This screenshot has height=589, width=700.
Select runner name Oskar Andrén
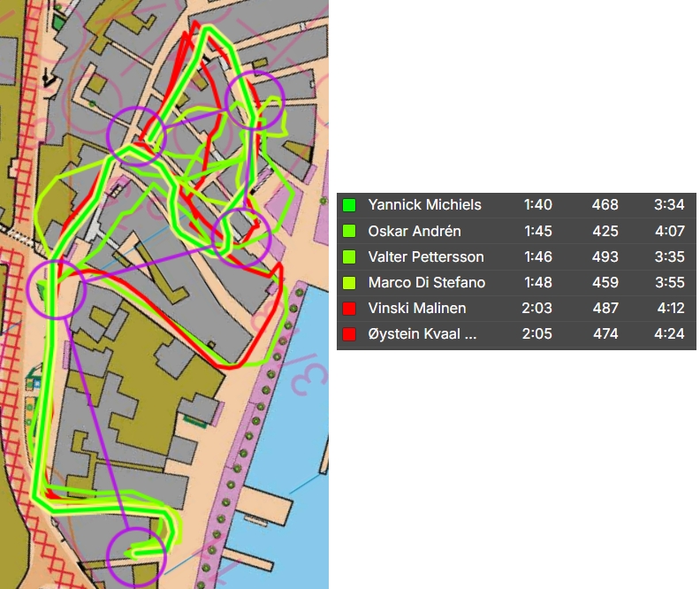414,232
